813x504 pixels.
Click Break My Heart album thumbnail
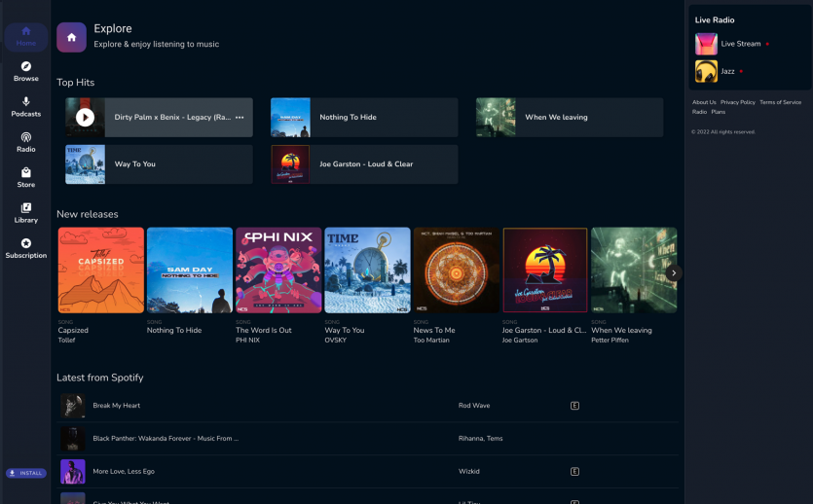[x=73, y=406]
